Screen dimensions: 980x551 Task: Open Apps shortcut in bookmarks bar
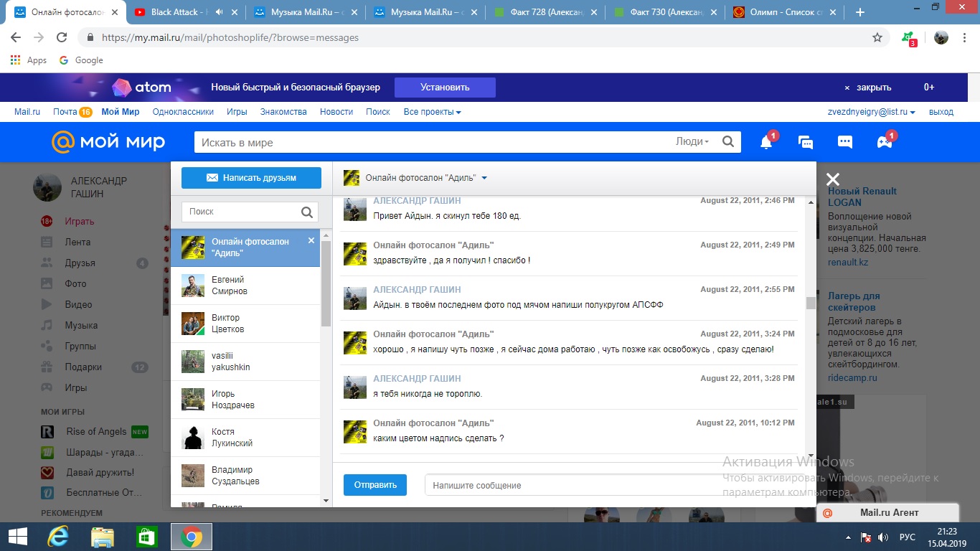coord(29,60)
